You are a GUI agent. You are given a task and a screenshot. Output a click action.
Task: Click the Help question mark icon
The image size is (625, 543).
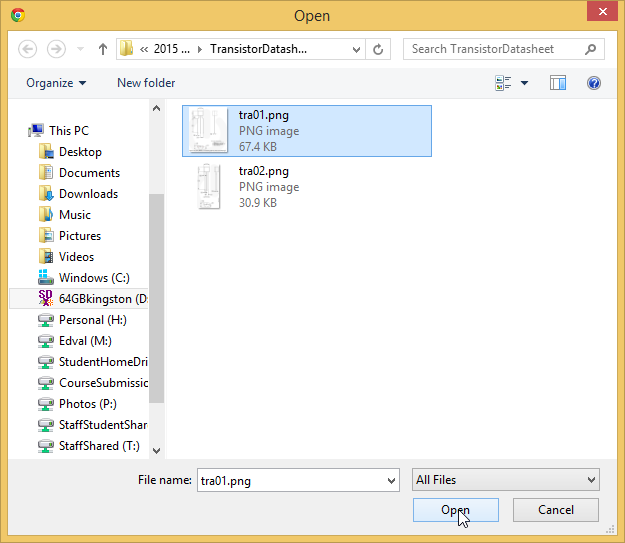[593, 83]
